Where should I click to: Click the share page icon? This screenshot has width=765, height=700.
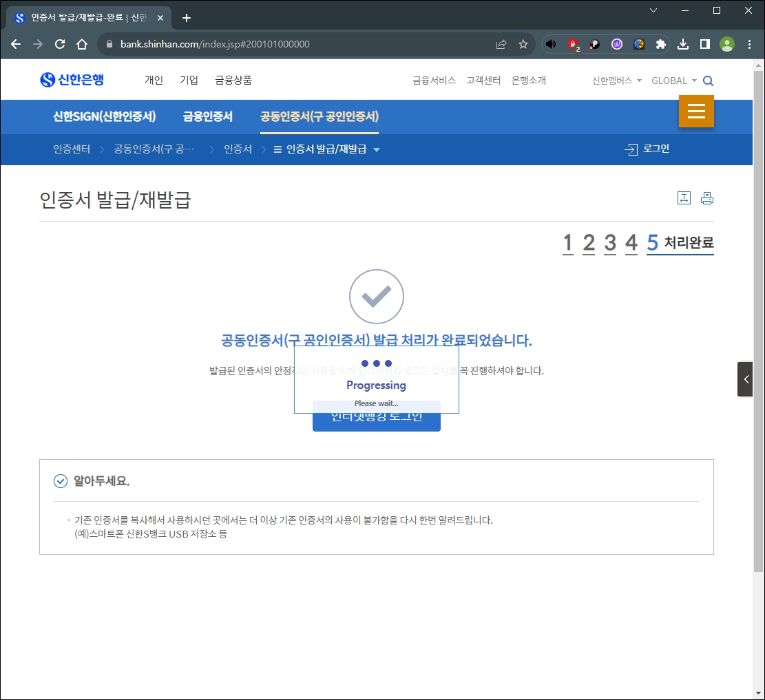click(x=501, y=44)
